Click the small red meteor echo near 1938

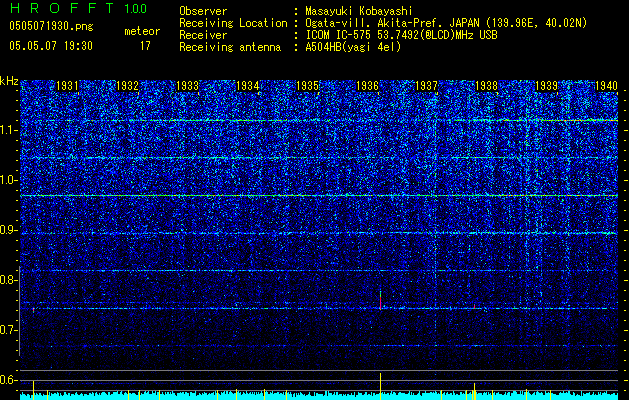point(474,306)
